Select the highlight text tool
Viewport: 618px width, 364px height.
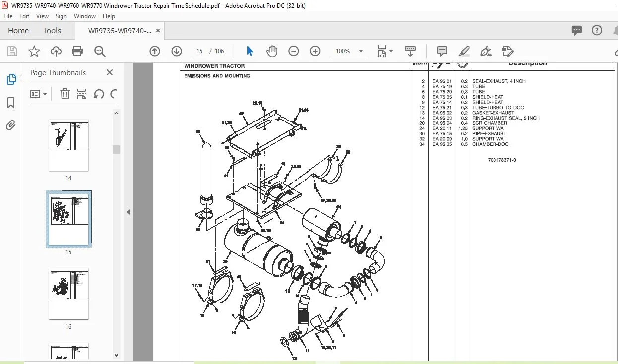click(464, 51)
